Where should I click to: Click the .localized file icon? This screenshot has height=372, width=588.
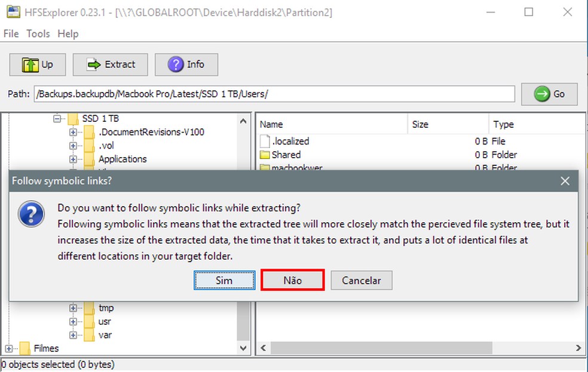265,142
